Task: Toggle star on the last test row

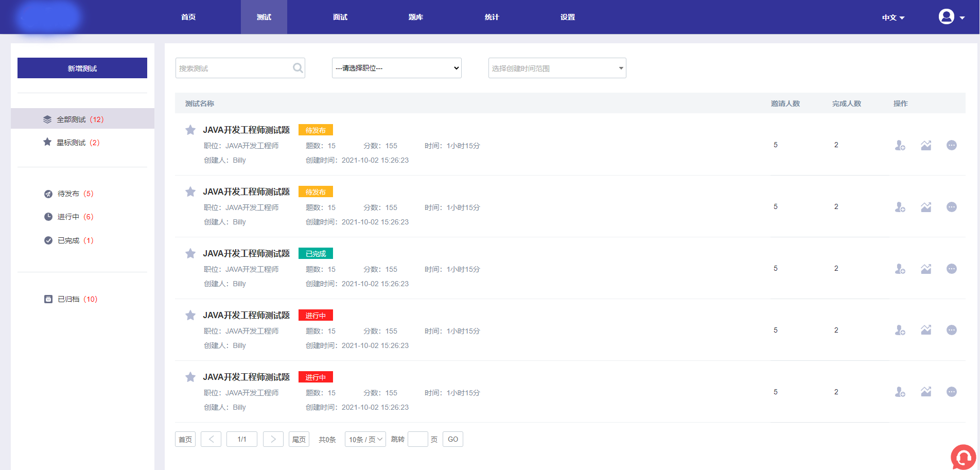Action: point(190,377)
